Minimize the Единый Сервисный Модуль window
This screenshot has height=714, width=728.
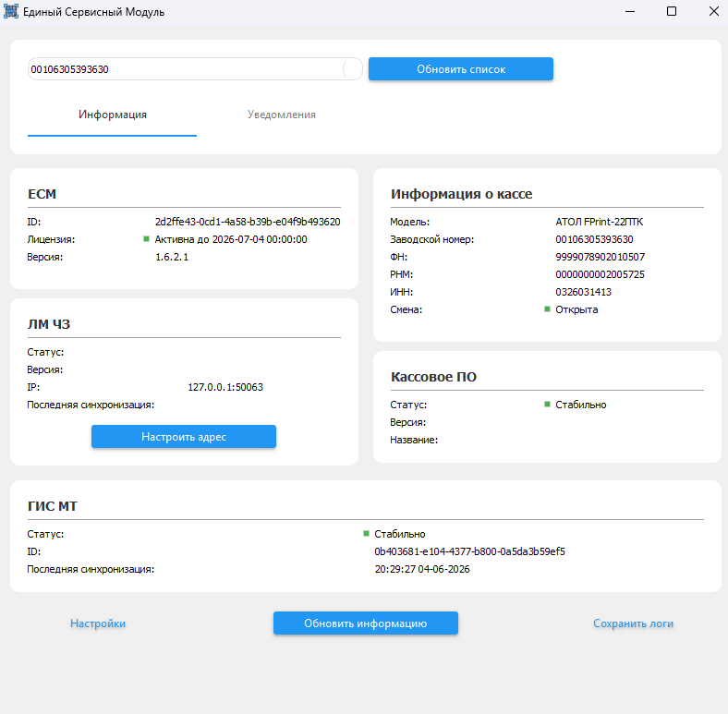tap(630, 11)
